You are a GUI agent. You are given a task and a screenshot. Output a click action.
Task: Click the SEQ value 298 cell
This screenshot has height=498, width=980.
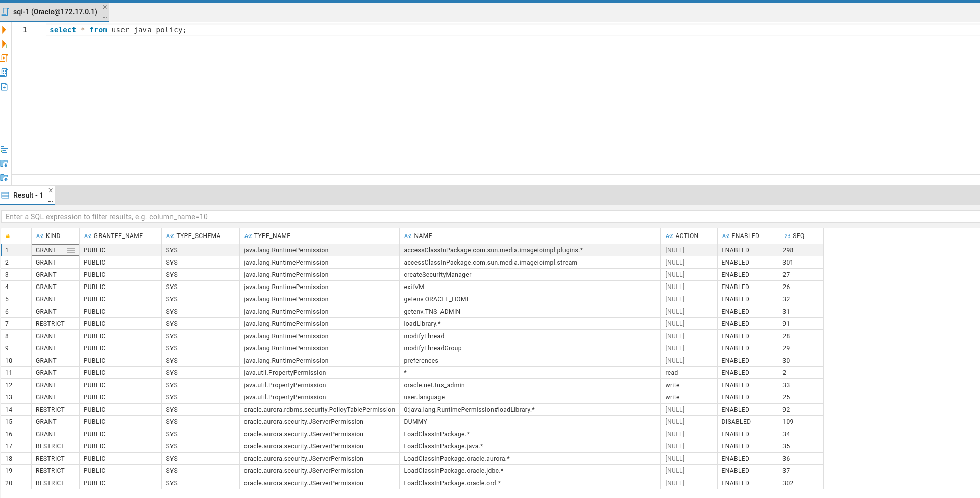click(x=801, y=250)
